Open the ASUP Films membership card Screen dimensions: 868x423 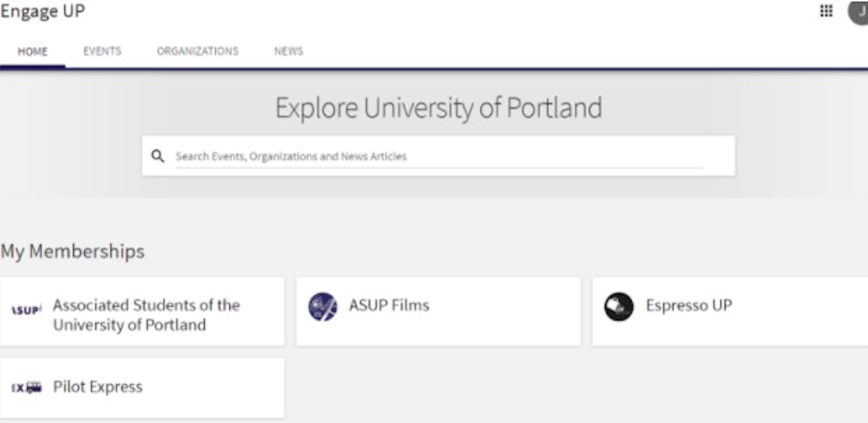coord(438,312)
